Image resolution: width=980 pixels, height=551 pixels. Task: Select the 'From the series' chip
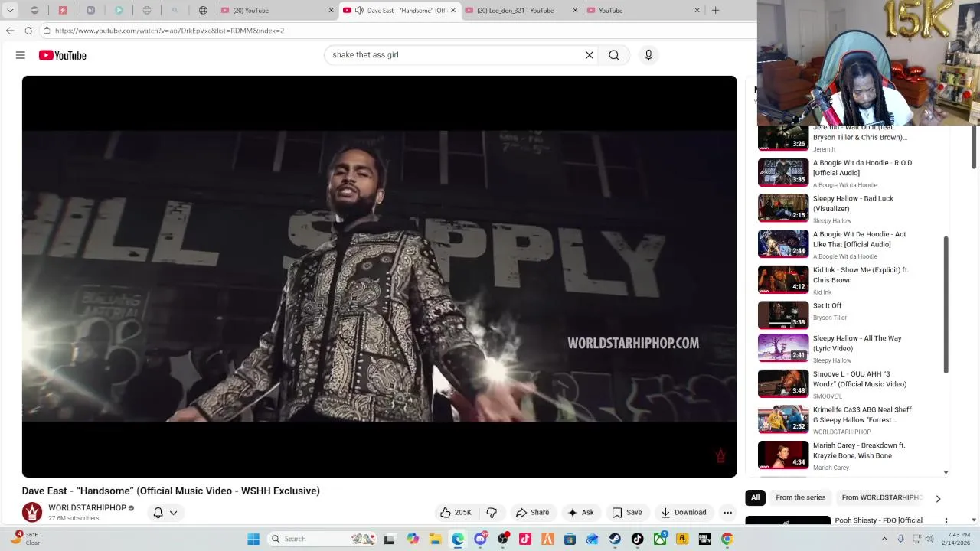[x=800, y=497]
